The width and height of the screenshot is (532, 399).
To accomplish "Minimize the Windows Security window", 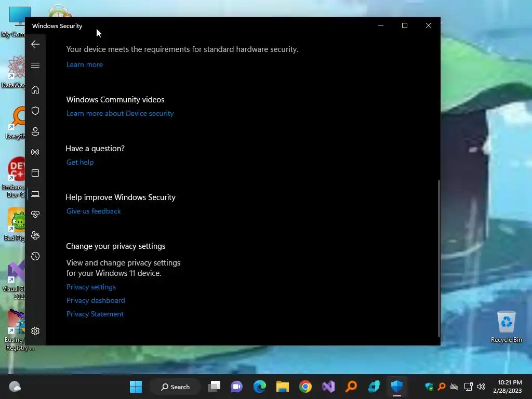I will click(381, 25).
